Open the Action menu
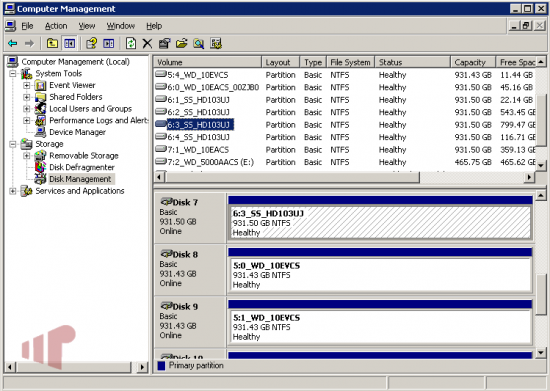This screenshot has height=391, width=550. (x=56, y=26)
